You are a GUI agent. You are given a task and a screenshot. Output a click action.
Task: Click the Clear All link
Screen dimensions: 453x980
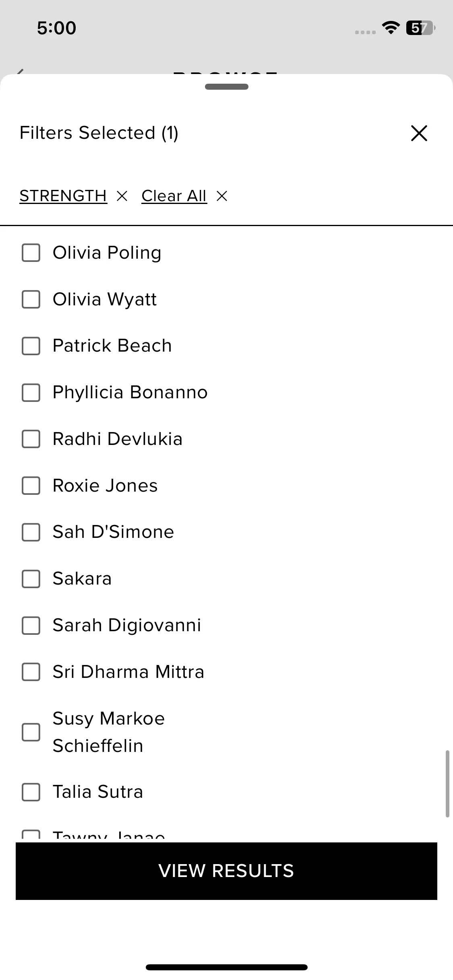coord(174,196)
